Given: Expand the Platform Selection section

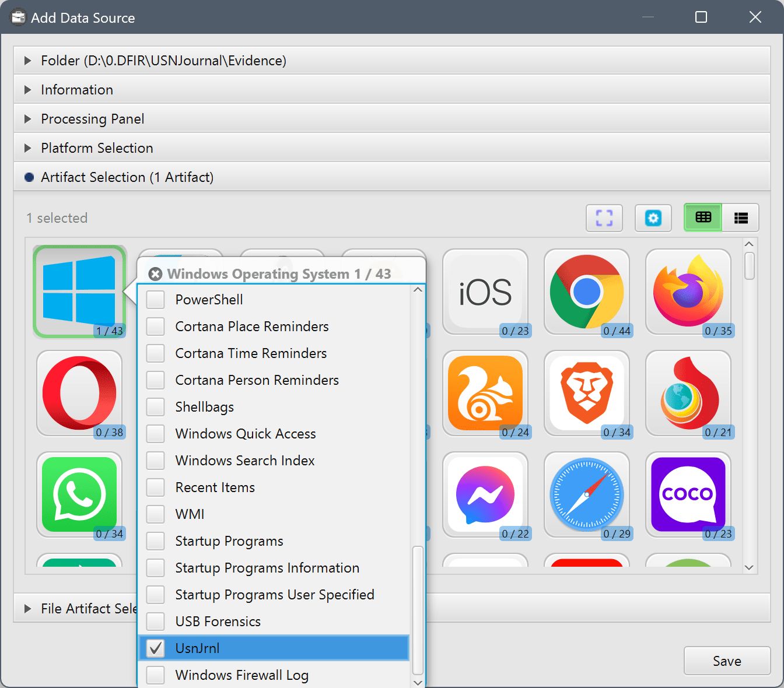Looking at the screenshot, I should 392,148.
